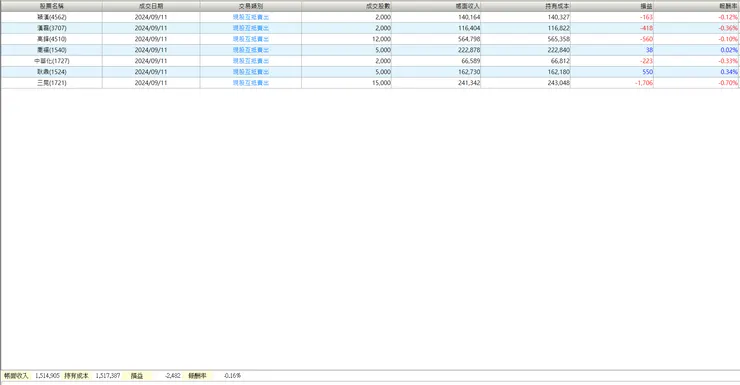This screenshot has width=740, height=385.
Task: Click the -0.12% return rate
Action: 728,17
